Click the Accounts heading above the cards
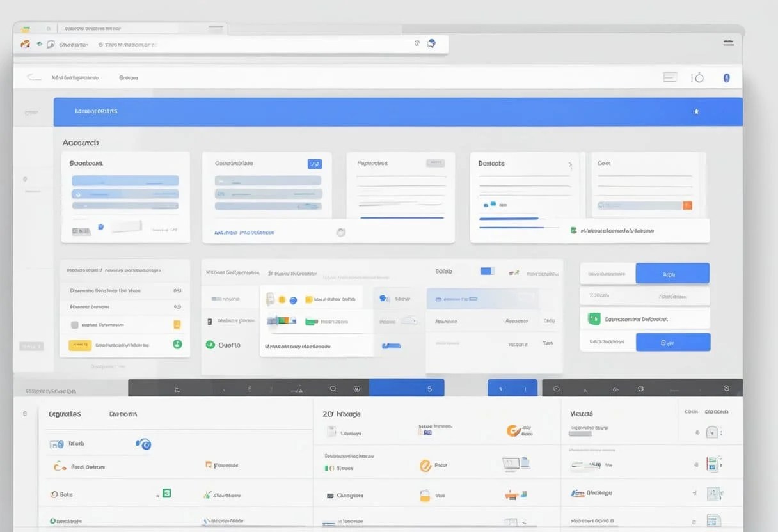Image resolution: width=778 pixels, height=532 pixels. (x=81, y=142)
